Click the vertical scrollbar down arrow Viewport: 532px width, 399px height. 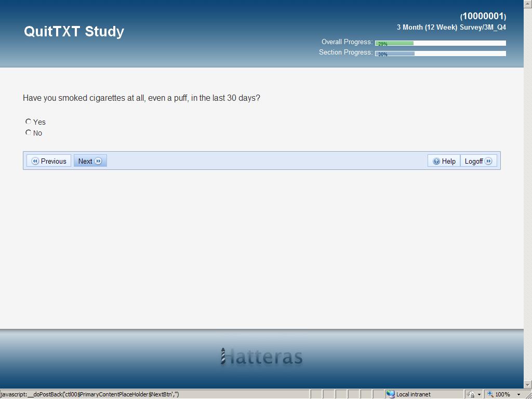pyautogui.click(x=528, y=384)
